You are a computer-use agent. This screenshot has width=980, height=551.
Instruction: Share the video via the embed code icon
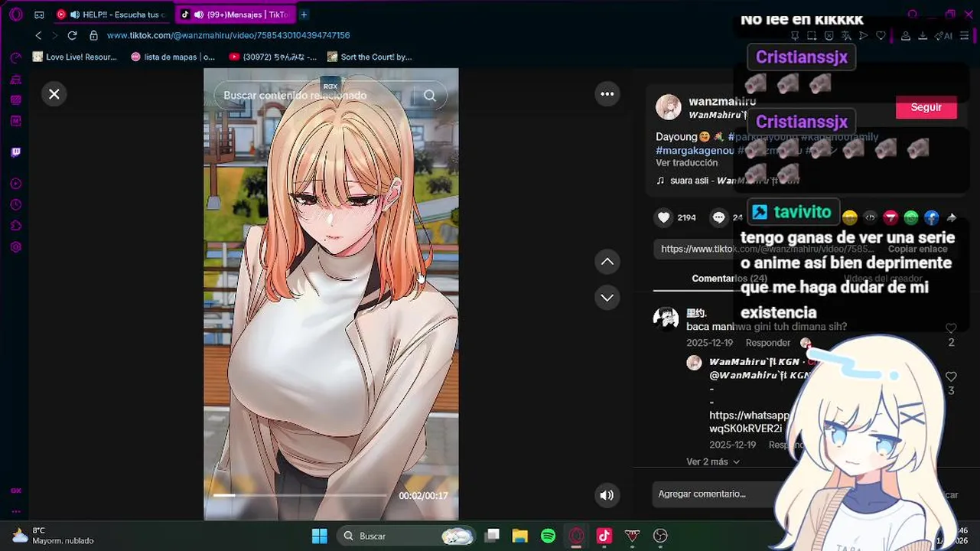[x=871, y=217]
